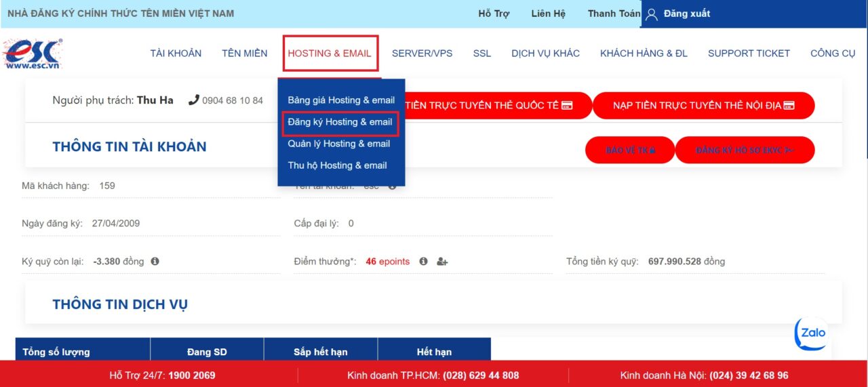
Task: Click the phone number 0904 68 10 84
Action: point(233,100)
